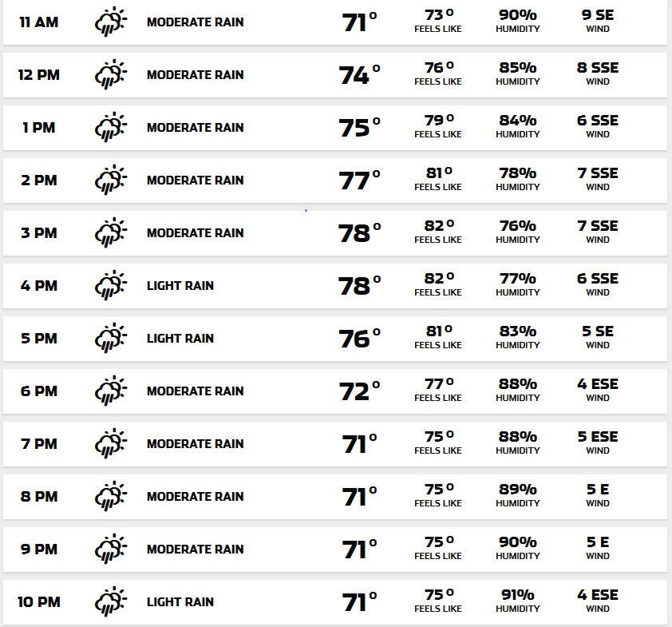The width and height of the screenshot is (672, 627).
Task: Click the rain icon in the 7 PM row
Action: click(111, 443)
